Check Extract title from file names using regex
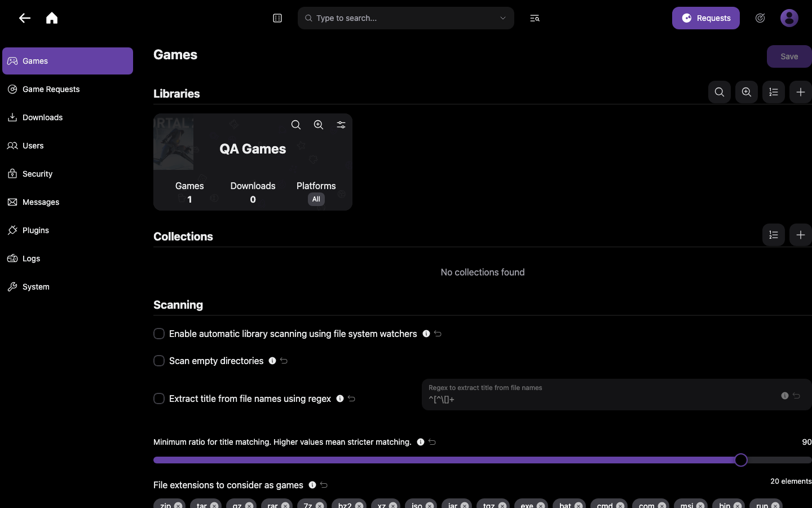Image resolution: width=812 pixels, height=508 pixels. [159, 398]
